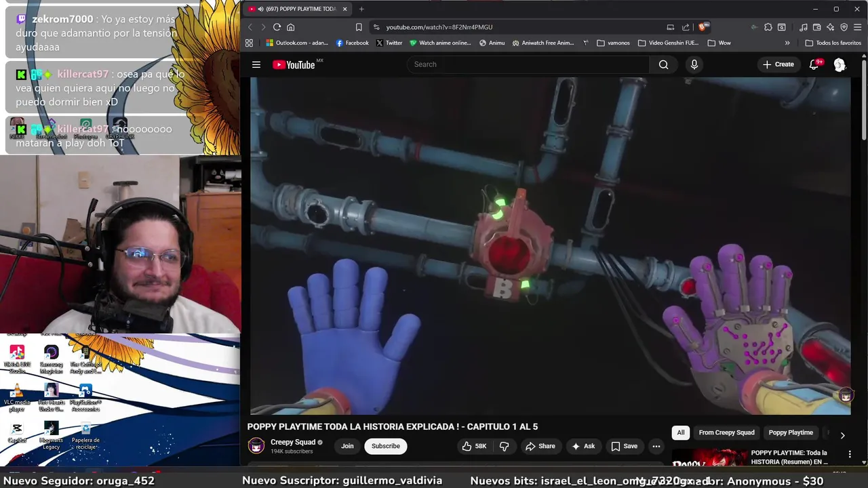The image size is (868, 488).
Task: Bookmark this page with the bookmark icon
Action: tap(359, 27)
